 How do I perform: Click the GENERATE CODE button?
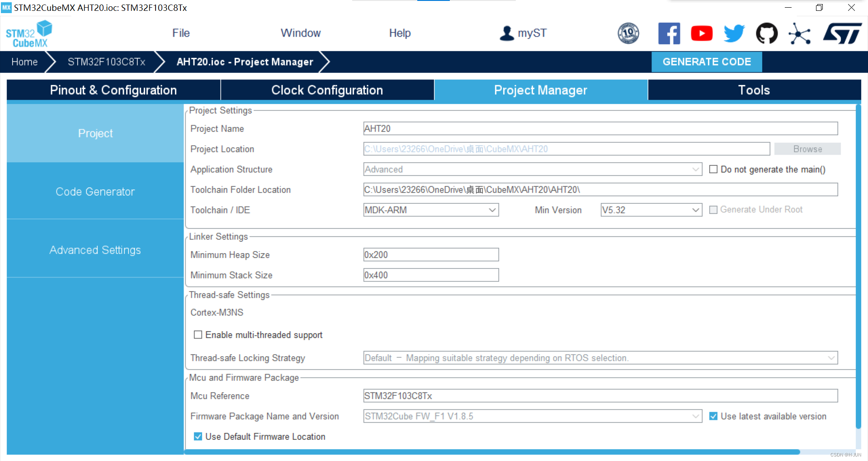pos(707,62)
